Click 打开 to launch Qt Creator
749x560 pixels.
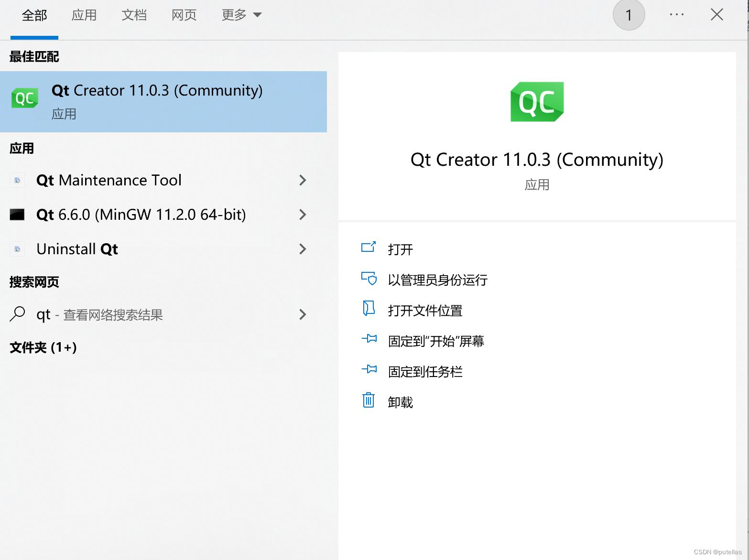point(402,249)
